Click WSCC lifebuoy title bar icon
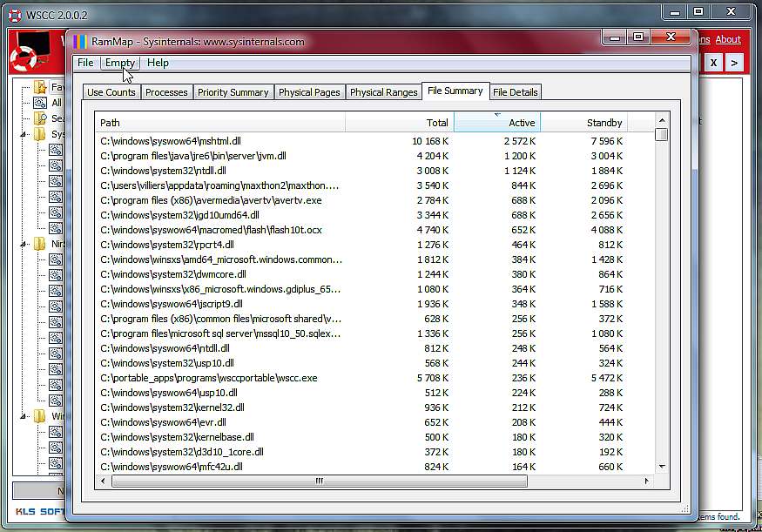The image size is (762, 532). click(x=15, y=15)
